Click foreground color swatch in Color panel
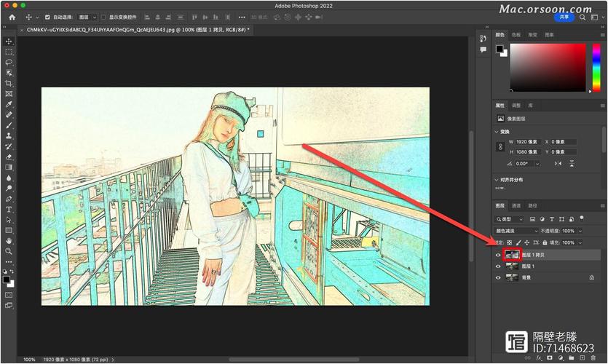The width and height of the screenshot is (608, 364). click(x=500, y=49)
